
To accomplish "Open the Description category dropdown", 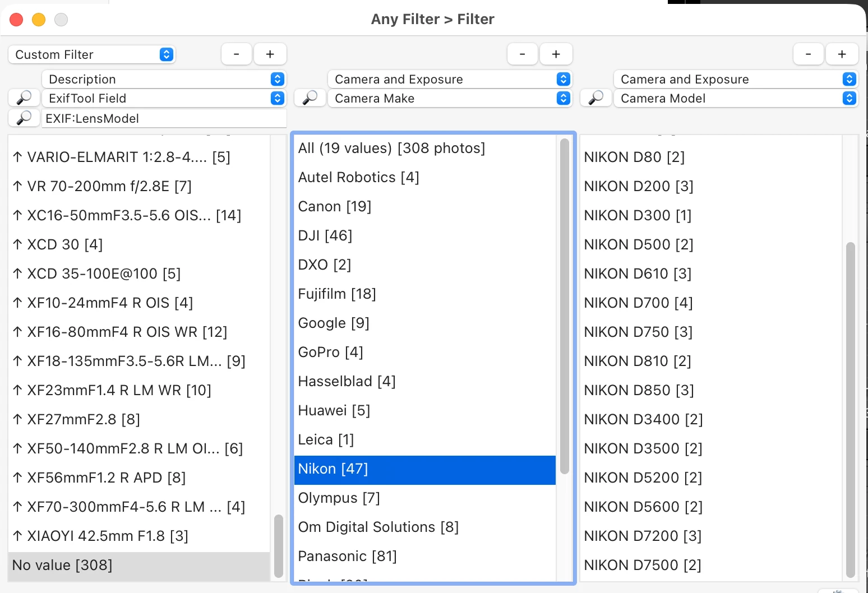I will coord(164,79).
